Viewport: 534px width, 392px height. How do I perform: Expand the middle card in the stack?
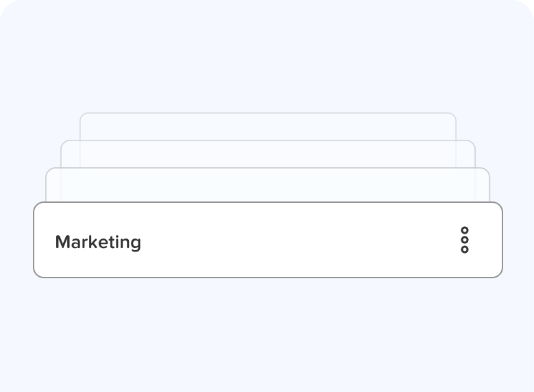point(267,154)
